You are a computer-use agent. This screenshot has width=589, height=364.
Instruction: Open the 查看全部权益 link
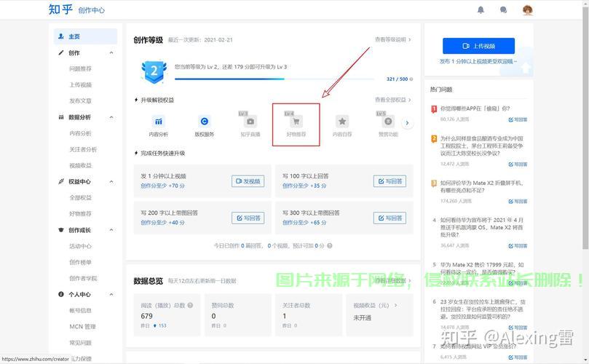tap(393, 100)
